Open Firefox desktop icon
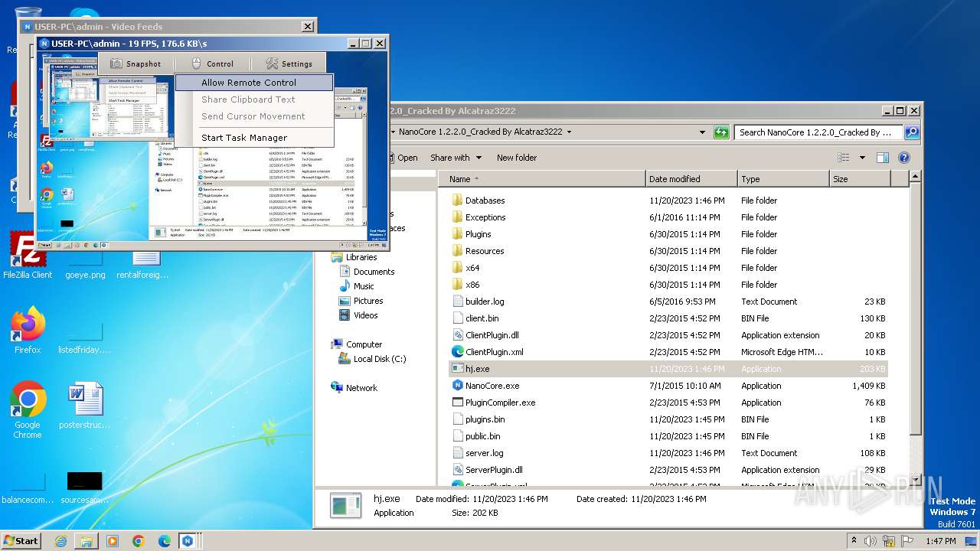980x551 pixels. (x=28, y=330)
